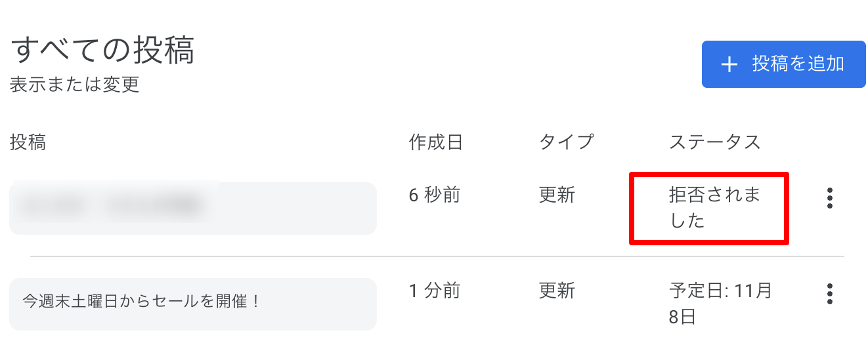Click the 投稿 column header
Viewport: 868px width, 341px height.
click(x=28, y=142)
